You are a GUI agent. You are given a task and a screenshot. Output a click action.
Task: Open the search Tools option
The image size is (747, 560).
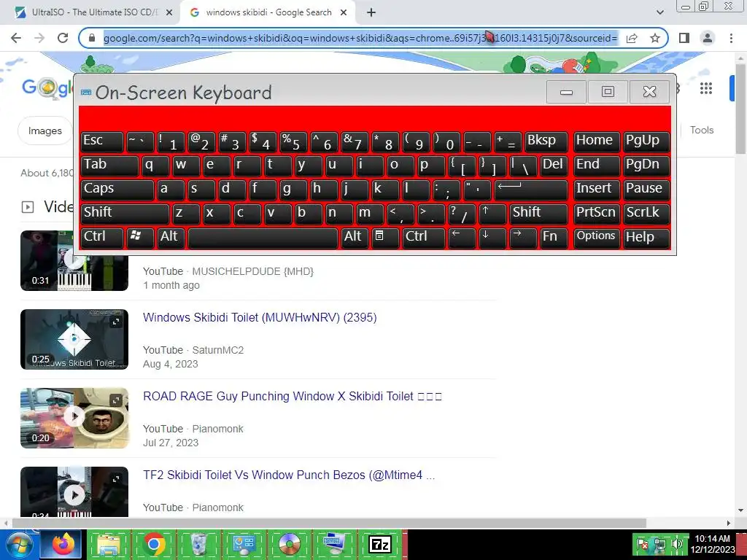point(701,130)
